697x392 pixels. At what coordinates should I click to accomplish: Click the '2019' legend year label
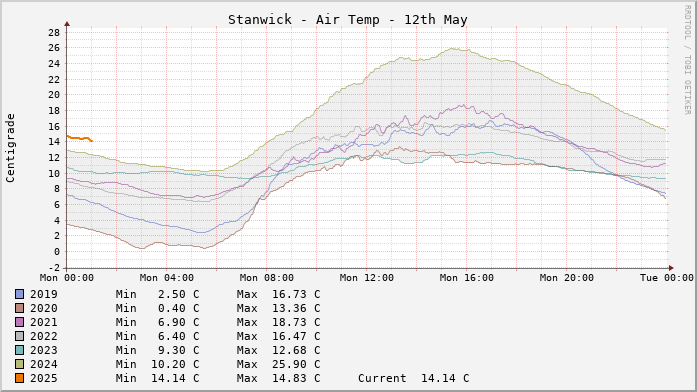(x=44, y=294)
